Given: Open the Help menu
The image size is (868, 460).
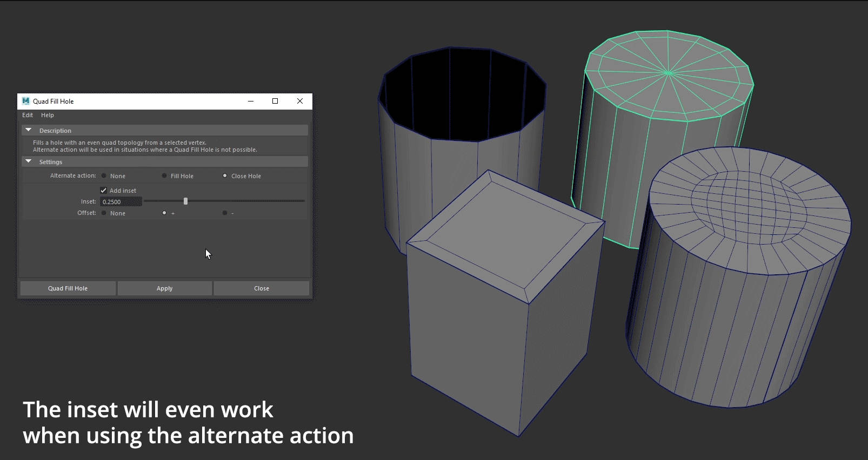Looking at the screenshot, I should coord(48,115).
